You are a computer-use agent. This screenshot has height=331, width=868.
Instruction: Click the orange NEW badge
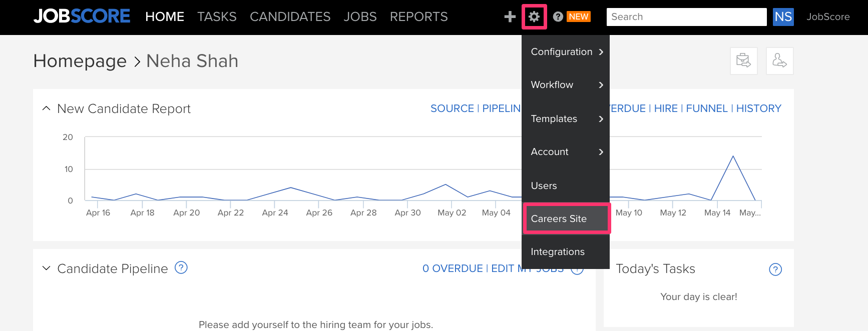tap(579, 16)
